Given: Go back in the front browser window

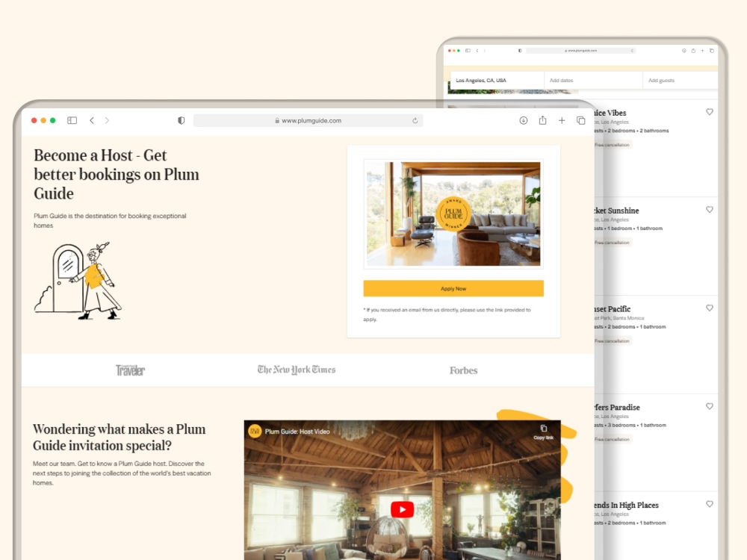Looking at the screenshot, I should click(x=92, y=120).
